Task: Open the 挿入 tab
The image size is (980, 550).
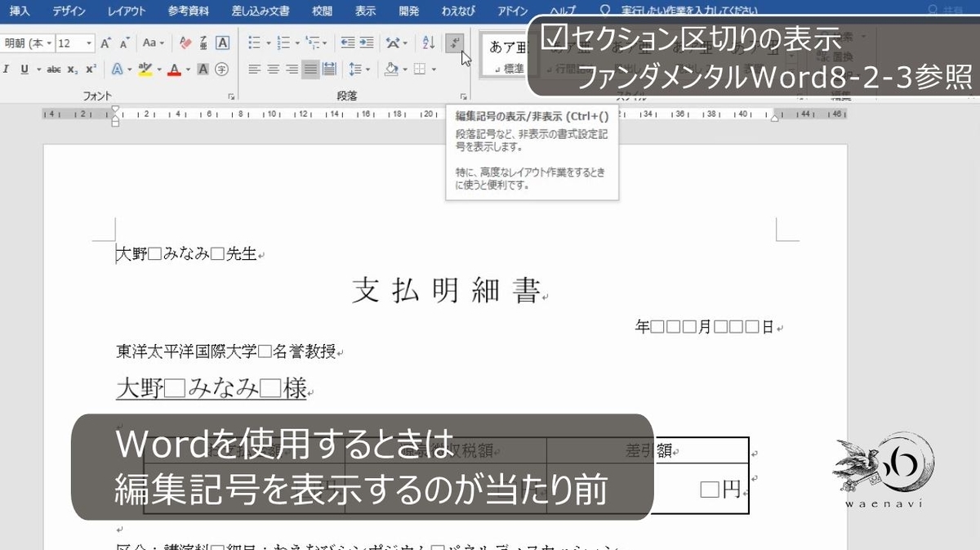Action: 20,11
